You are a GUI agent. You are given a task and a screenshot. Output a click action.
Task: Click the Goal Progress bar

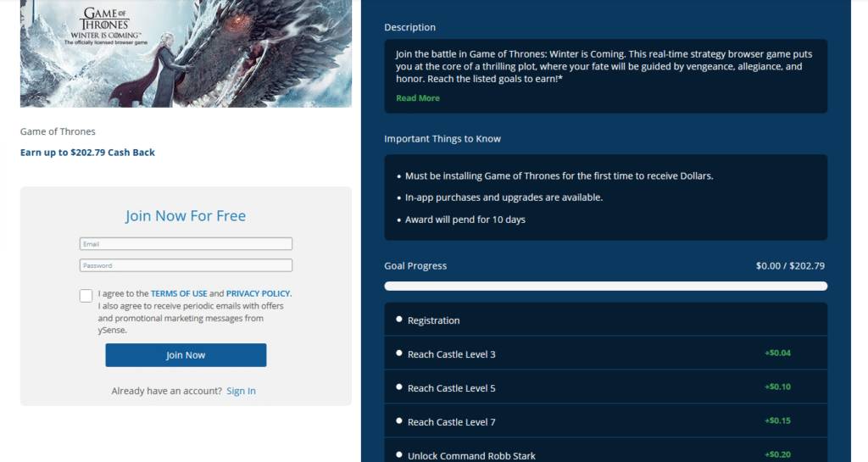click(605, 286)
